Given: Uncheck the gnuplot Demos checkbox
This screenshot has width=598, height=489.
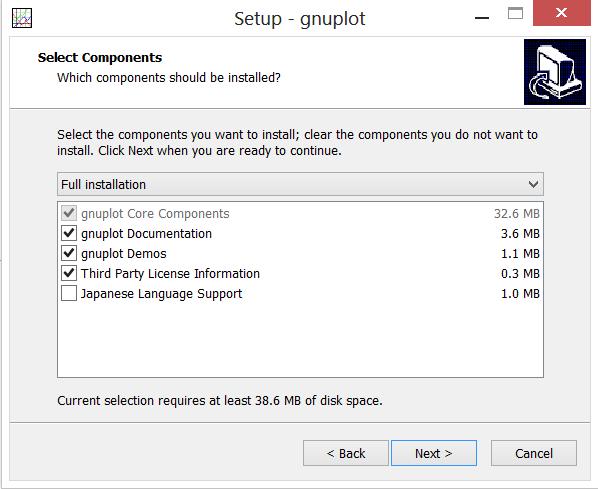Looking at the screenshot, I should pos(69,253).
